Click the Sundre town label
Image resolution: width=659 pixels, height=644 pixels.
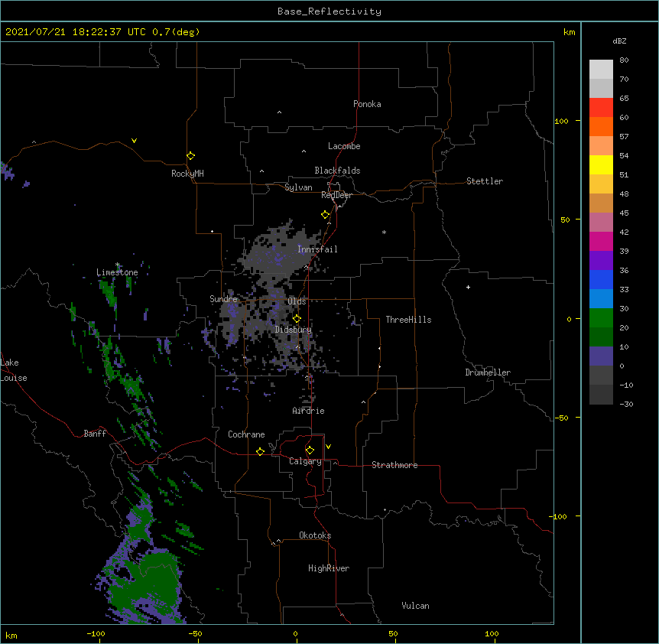(223, 299)
